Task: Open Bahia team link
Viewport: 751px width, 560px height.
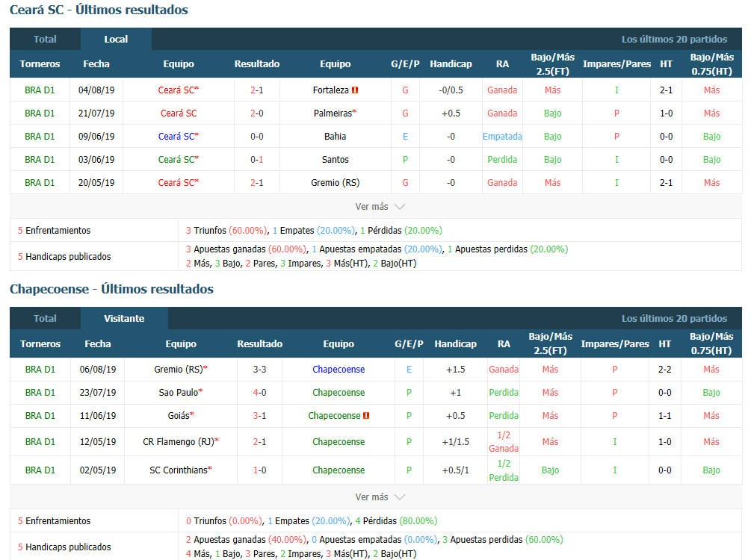Action: coord(335,137)
